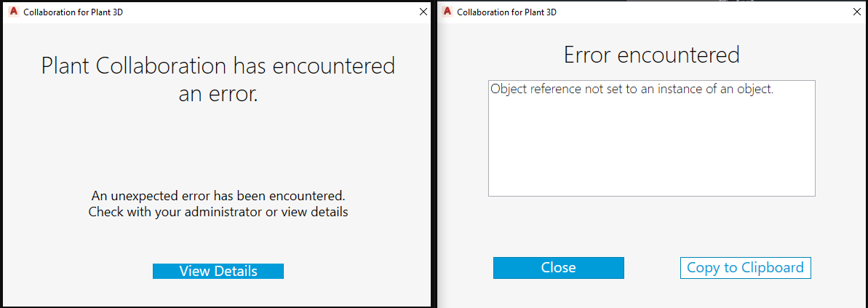This screenshot has height=308, width=868.
Task: Click 'Plant Collaboration has encountered' heading line
Action: click(x=218, y=66)
